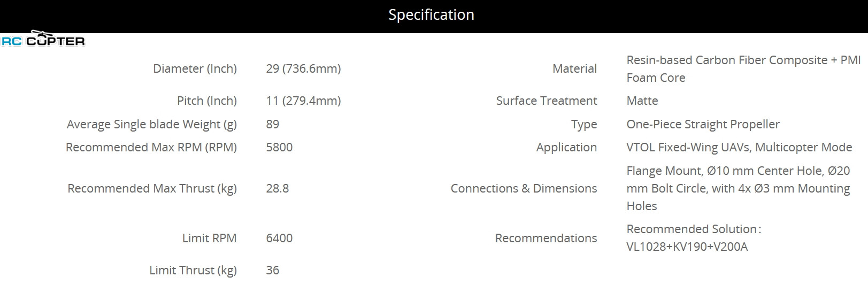
Task: Click the Limit RPM label
Action: 209,239
